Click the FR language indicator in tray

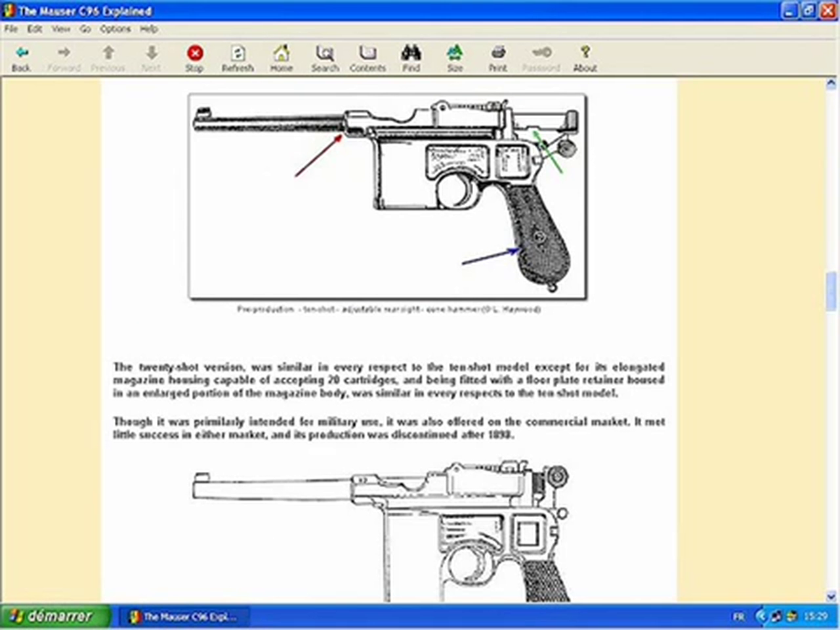(738, 616)
